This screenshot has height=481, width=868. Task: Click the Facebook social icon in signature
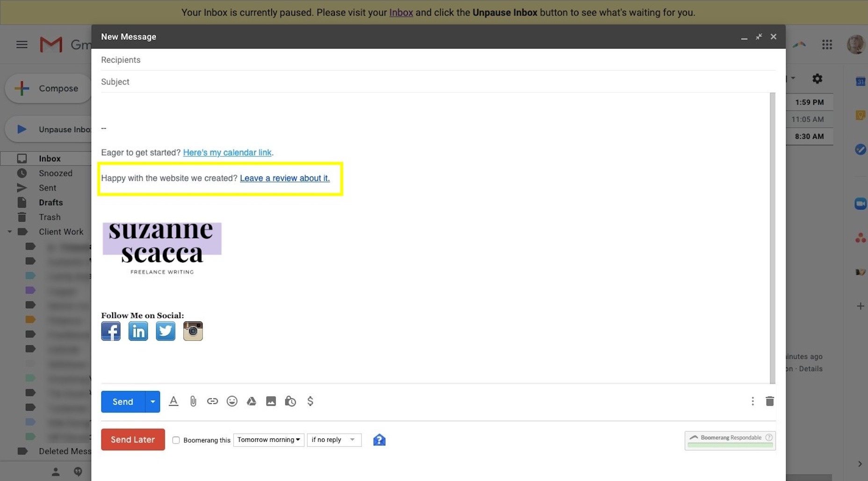pyautogui.click(x=111, y=331)
